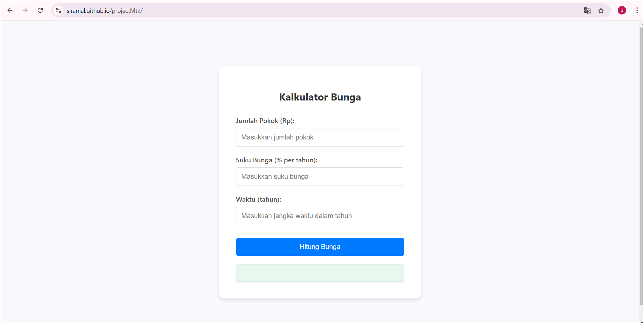This screenshot has height=324, width=644.
Task: Click the "Waktu (tahun):" label
Action: (x=258, y=199)
